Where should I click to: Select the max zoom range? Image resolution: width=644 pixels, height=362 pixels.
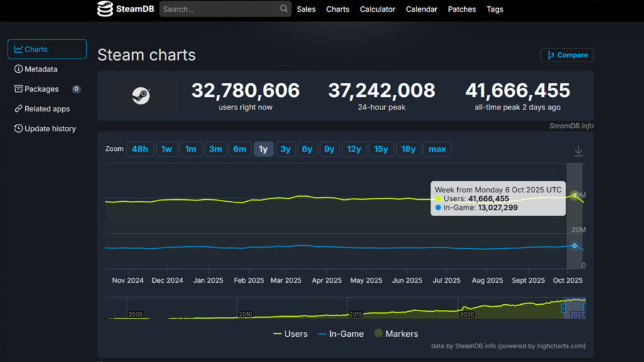coord(437,149)
